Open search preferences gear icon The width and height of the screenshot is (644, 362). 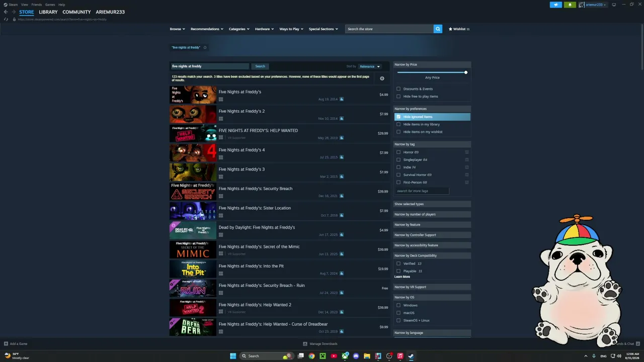pyautogui.click(x=382, y=78)
